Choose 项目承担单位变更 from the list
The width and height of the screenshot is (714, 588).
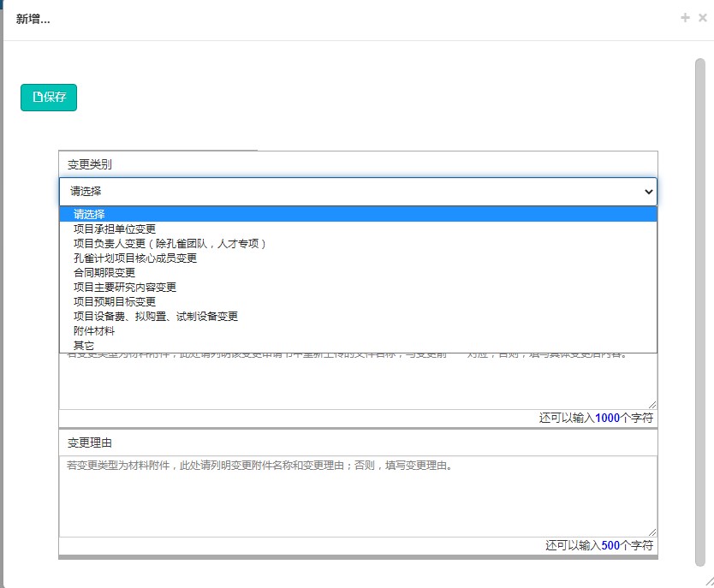(115, 229)
